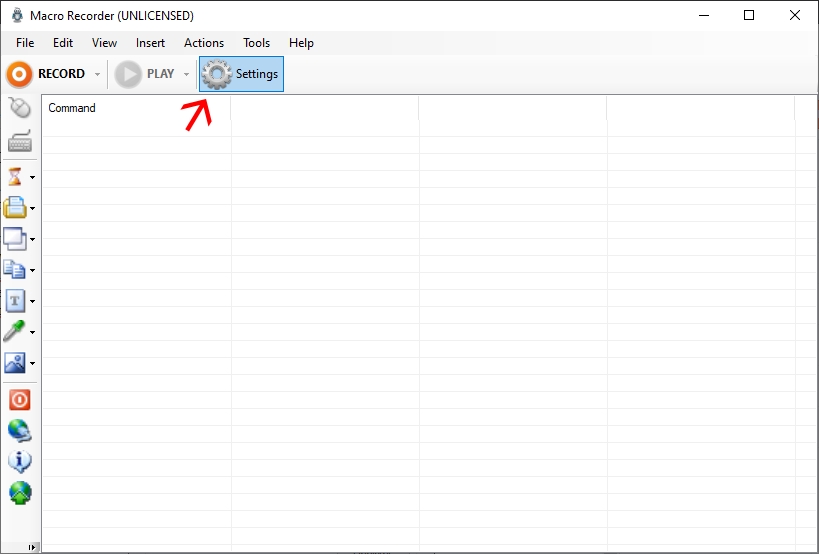Image resolution: width=819 pixels, height=554 pixels.
Task: Close the Macro Recorder window
Action: point(794,15)
